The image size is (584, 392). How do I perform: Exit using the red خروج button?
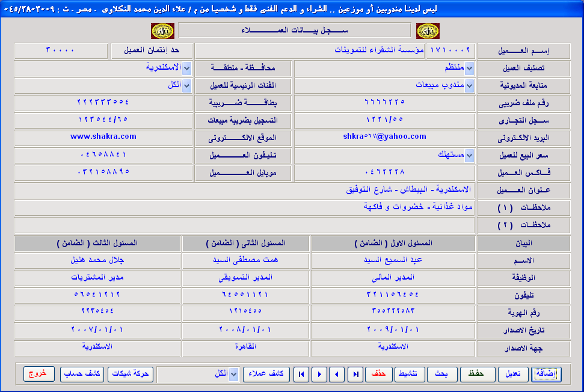point(39,374)
